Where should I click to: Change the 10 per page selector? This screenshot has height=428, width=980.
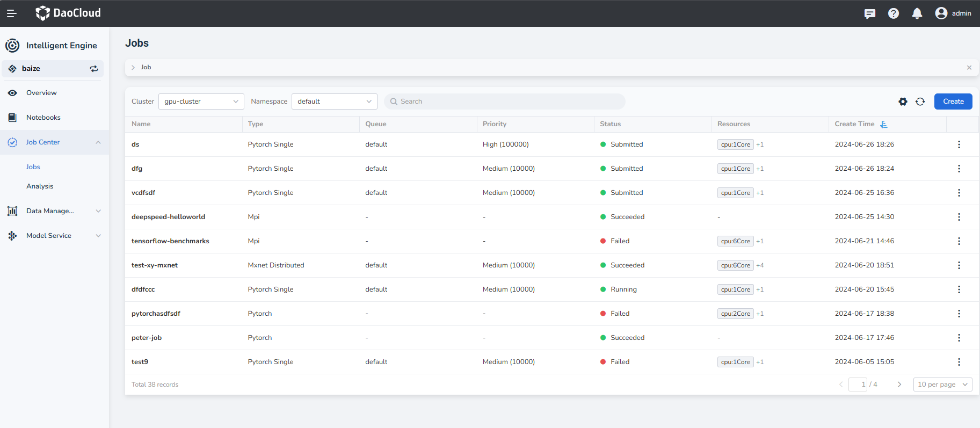pyautogui.click(x=942, y=385)
